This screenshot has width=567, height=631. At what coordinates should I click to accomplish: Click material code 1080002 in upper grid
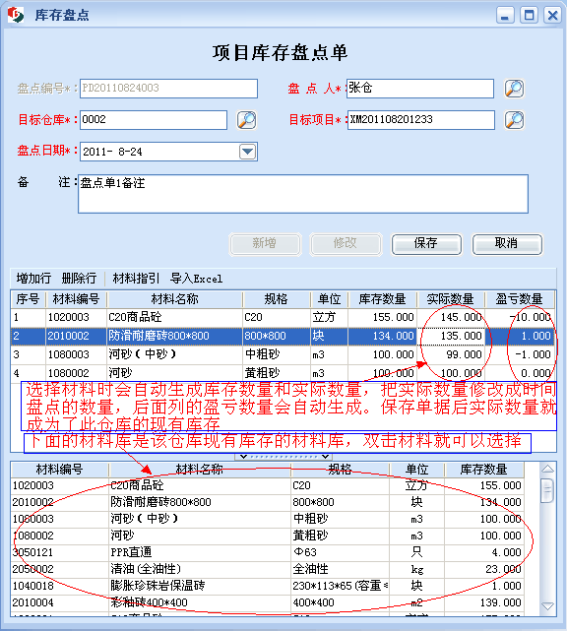point(68,373)
